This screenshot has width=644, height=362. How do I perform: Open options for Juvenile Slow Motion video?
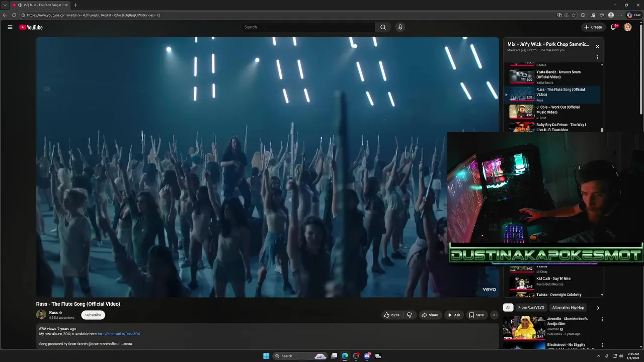pos(602,319)
